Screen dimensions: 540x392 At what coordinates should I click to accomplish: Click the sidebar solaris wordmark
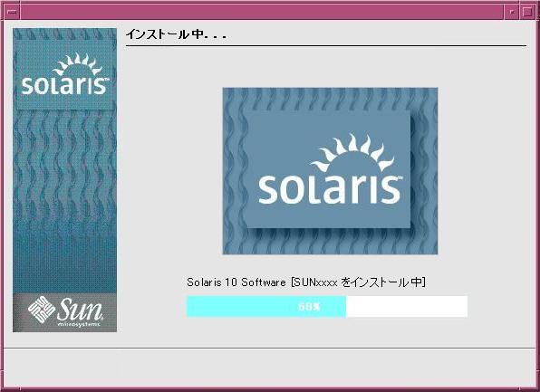[x=64, y=86]
